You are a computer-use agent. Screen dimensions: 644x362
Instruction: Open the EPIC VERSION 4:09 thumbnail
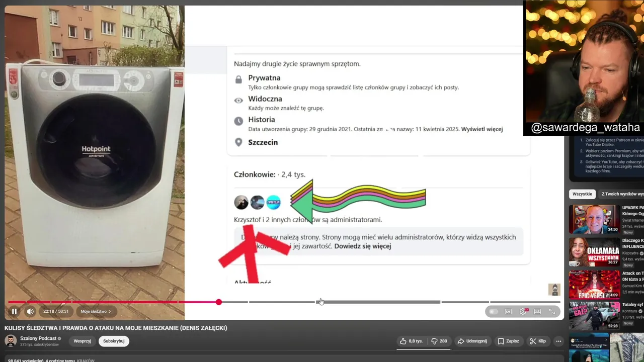[594, 284]
